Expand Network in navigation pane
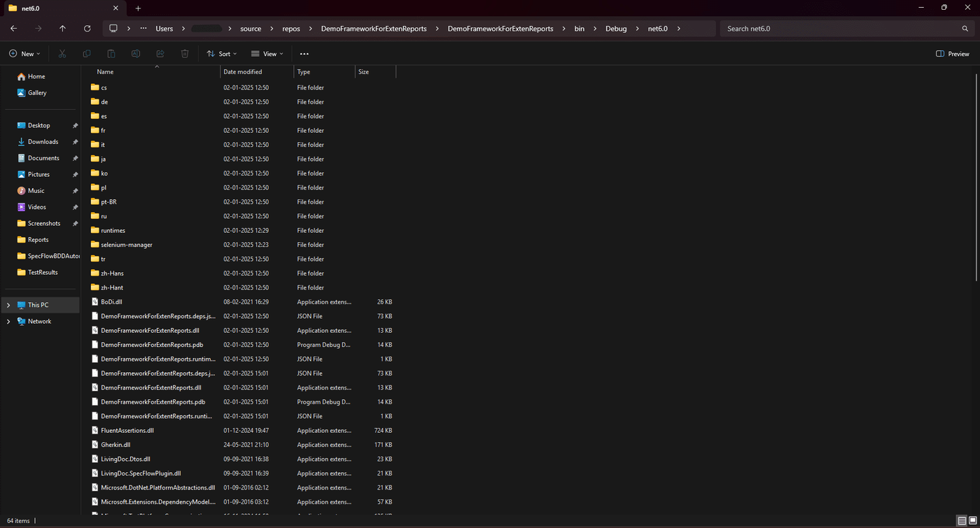 coord(8,322)
